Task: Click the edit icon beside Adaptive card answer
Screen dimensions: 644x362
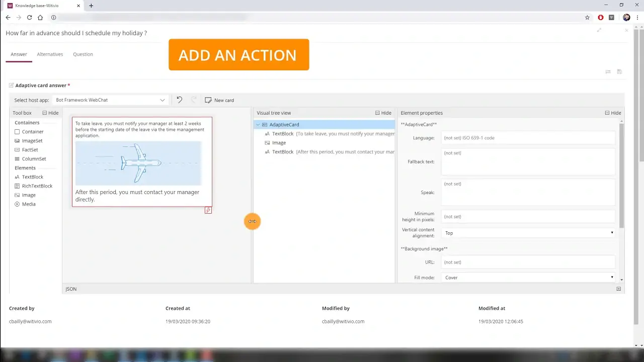Action: [x=11, y=85]
